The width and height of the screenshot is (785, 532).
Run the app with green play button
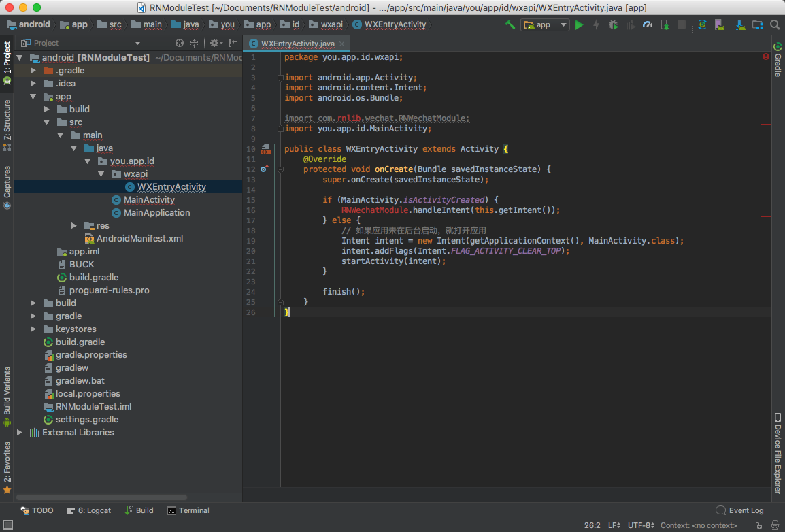coord(579,24)
